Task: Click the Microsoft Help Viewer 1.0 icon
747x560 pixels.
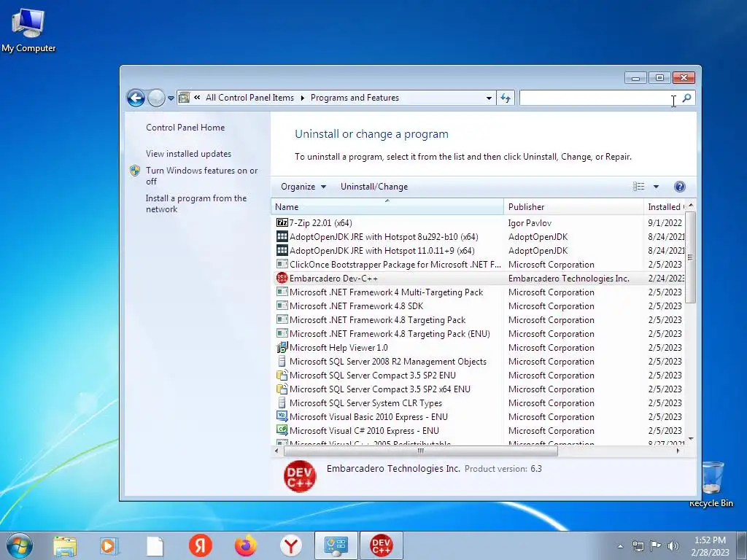Action: coord(282,348)
